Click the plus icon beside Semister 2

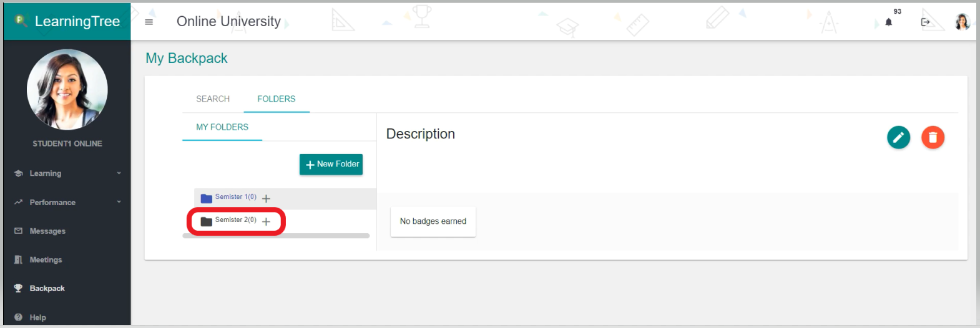(267, 221)
